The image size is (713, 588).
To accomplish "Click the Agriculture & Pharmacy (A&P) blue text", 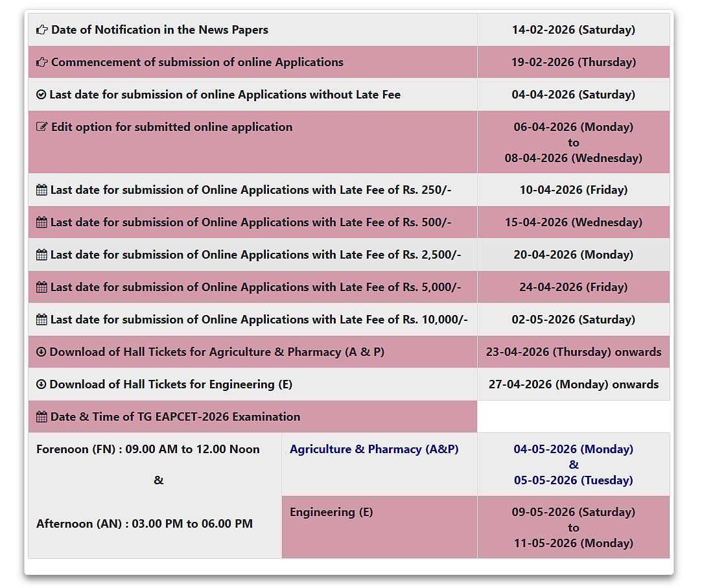I will click(374, 449).
